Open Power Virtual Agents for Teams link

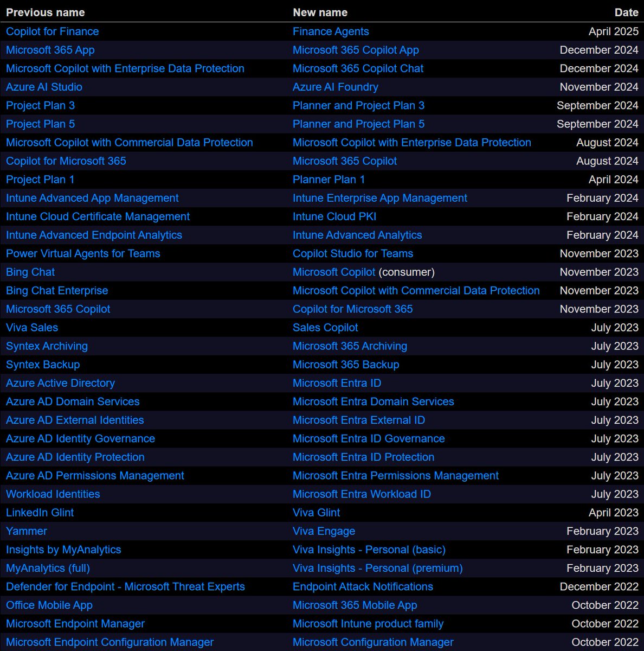point(83,253)
